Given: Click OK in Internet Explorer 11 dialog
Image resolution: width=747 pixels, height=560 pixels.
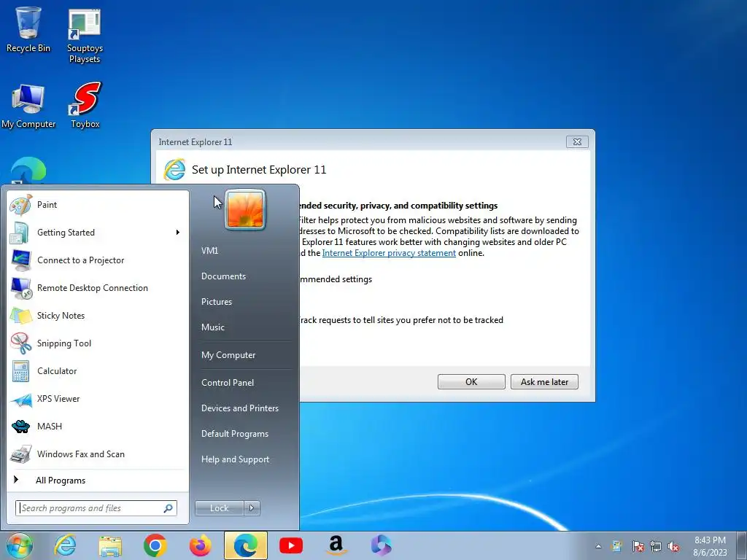Looking at the screenshot, I should click(x=471, y=381).
